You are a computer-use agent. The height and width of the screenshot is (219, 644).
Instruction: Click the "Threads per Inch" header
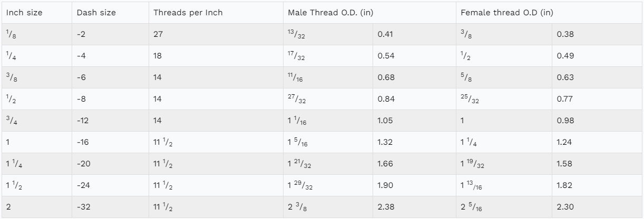click(188, 13)
